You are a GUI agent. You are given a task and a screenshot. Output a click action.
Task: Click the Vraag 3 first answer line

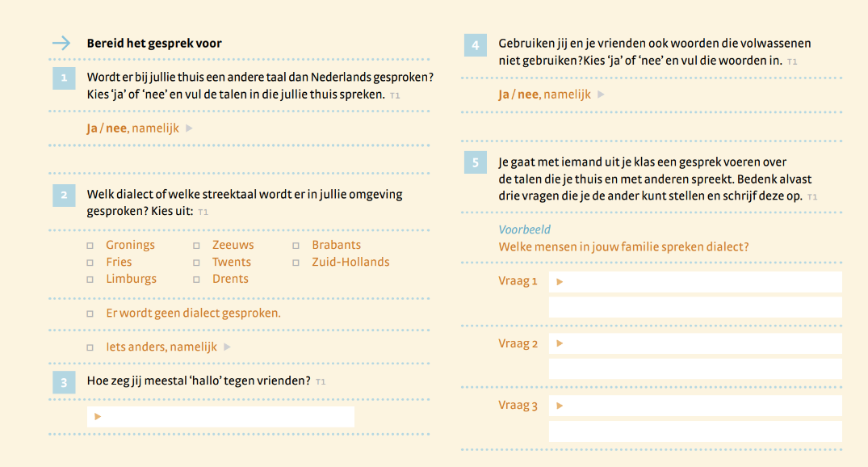tap(695, 406)
